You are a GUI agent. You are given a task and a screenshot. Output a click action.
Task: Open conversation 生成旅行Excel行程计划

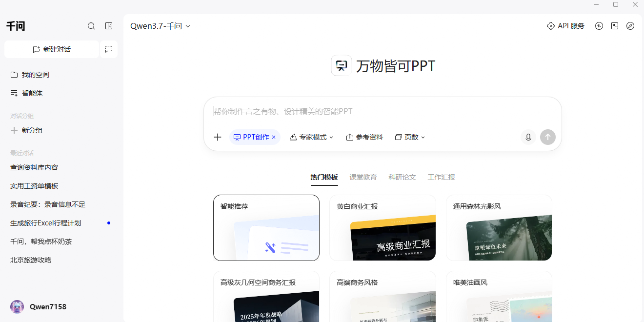pyautogui.click(x=45, y=223)
